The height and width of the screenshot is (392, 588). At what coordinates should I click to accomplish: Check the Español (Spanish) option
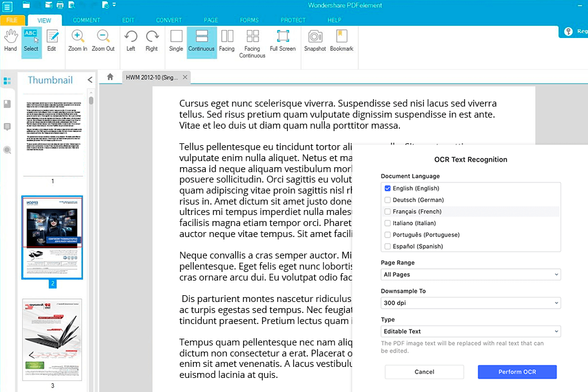click(x=388, y=247)
